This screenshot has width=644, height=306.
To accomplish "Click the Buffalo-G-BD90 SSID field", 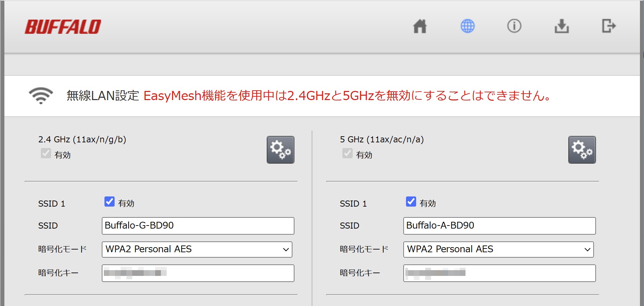I will tap(198, 226).
